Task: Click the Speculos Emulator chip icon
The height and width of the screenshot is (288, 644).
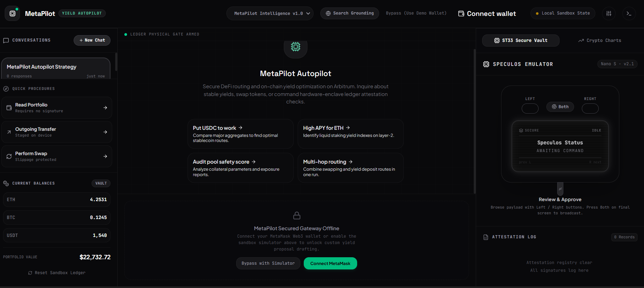Action: [486, 64]
